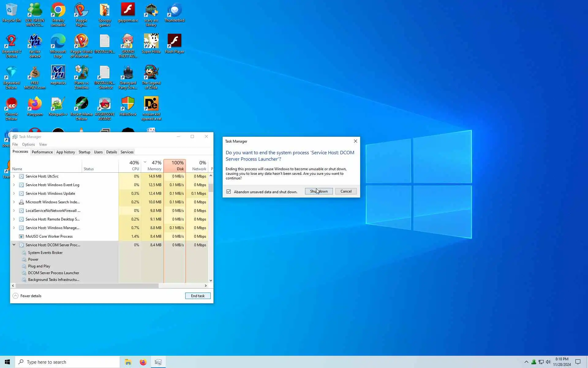
Task: Click the volume icon in system tray
Action: pyautogui.click(x=548, y=362)
